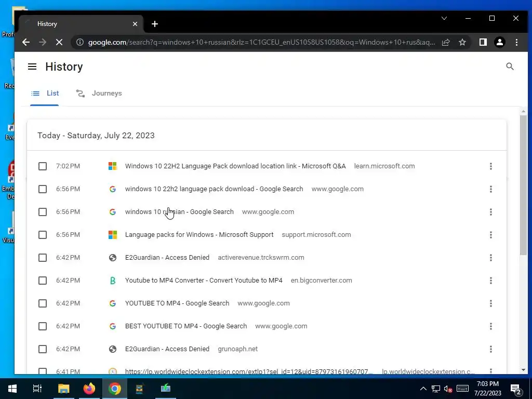Viewport: 532px width, 399px height.
Task: Open actions menu for grunoaph.net entry
Action: click(490, 349)
